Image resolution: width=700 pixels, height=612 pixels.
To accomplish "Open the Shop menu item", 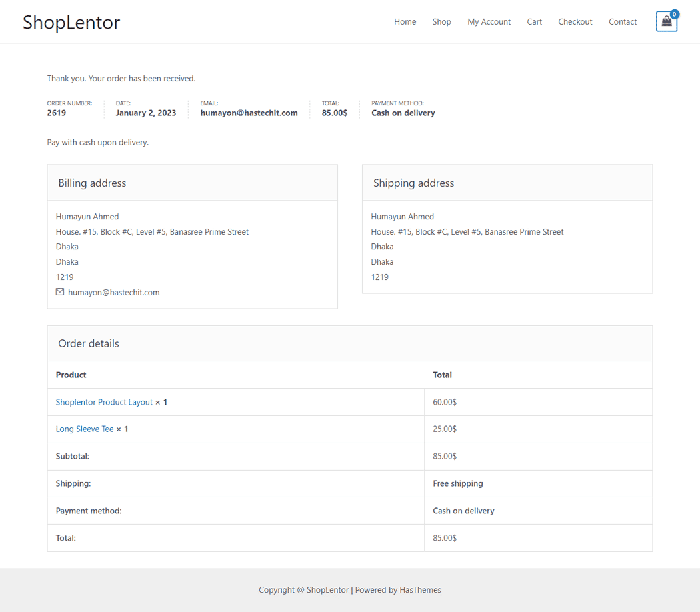I will [441, 22].
